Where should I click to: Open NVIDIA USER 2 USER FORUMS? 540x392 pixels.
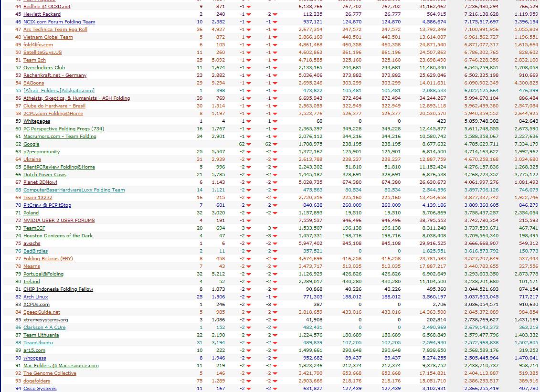click(x=59, y=221)
